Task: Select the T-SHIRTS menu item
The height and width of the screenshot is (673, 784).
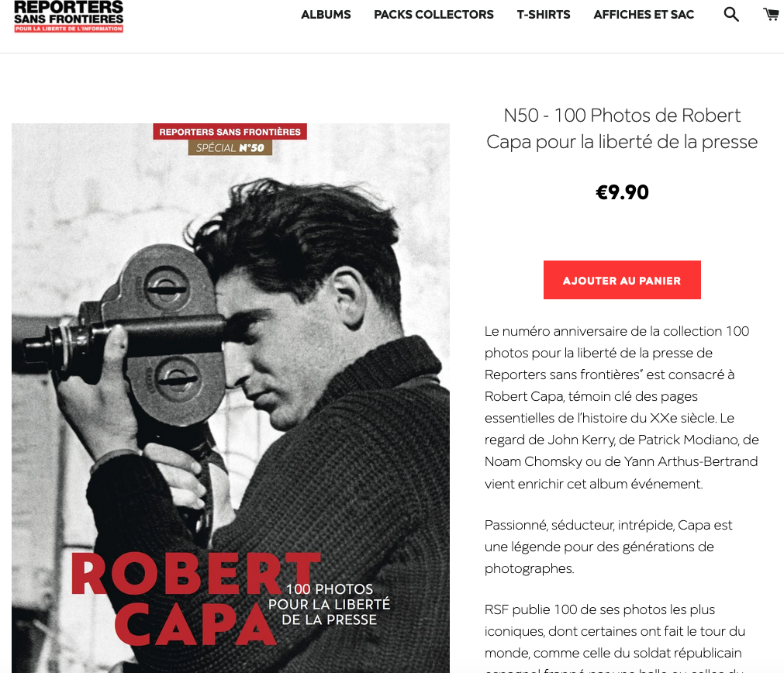Action: [544, 15]
